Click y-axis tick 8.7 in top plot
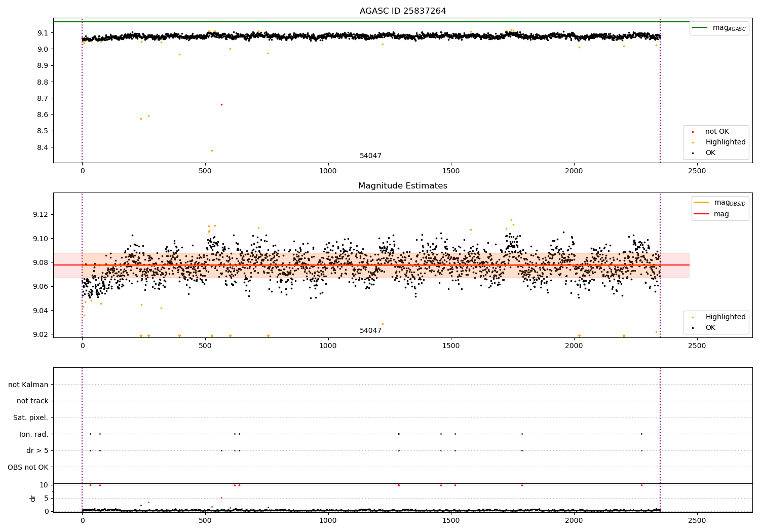 click(x=42, y=98)
